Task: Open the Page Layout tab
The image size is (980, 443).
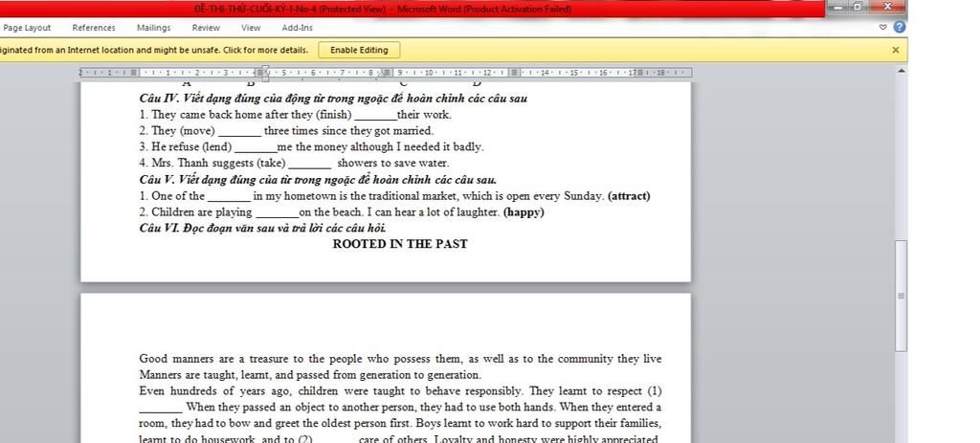Action: [x=27, y=28]
